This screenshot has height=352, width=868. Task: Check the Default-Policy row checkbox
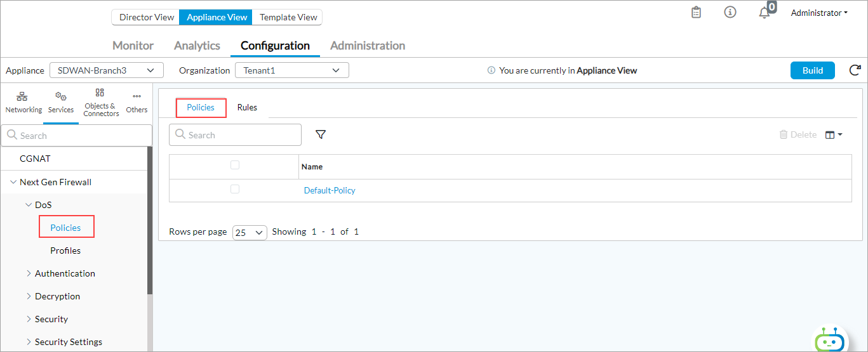235,190
